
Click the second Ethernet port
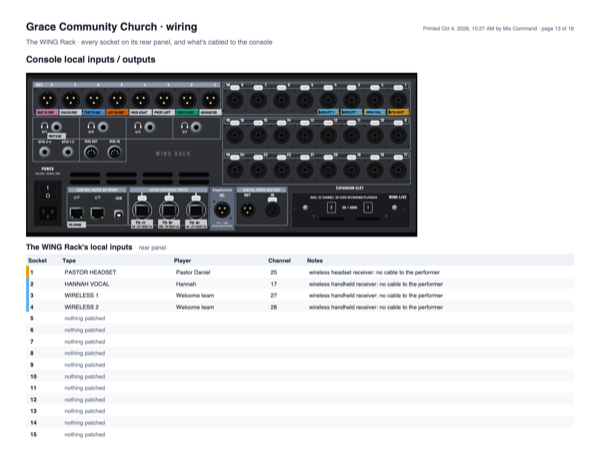click(x=98, y=213)
